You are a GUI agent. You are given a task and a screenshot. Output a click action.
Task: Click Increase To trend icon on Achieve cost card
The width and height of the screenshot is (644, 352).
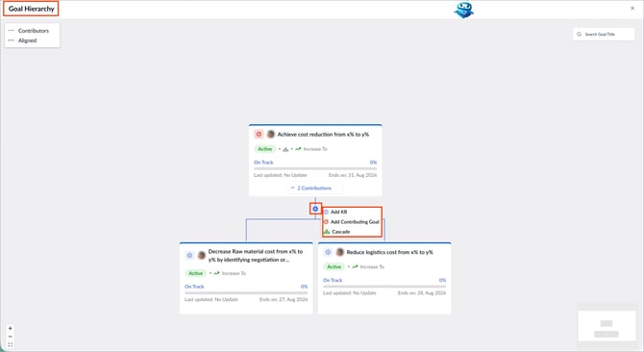298,149
